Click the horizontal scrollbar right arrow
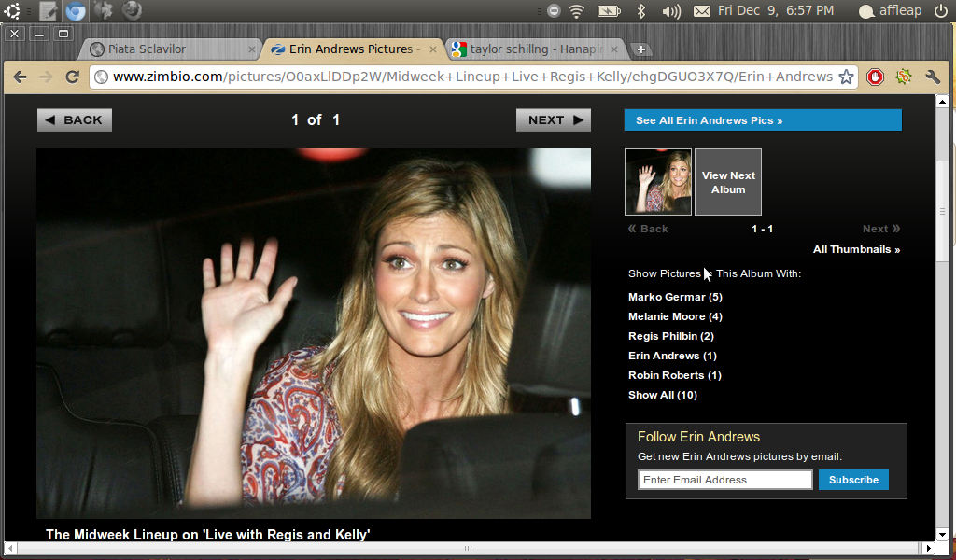The width and height of the screenshot is (956, 560). pos(929,548)
